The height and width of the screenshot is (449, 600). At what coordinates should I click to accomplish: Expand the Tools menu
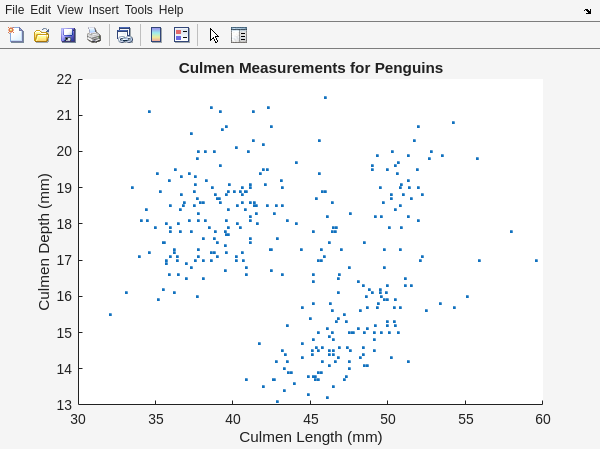click(139, 9)
